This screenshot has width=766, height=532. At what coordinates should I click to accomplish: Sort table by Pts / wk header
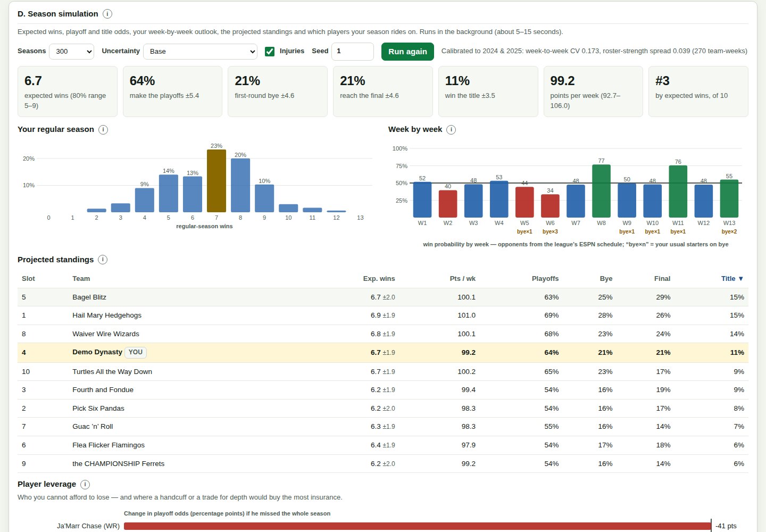[463, 279]
